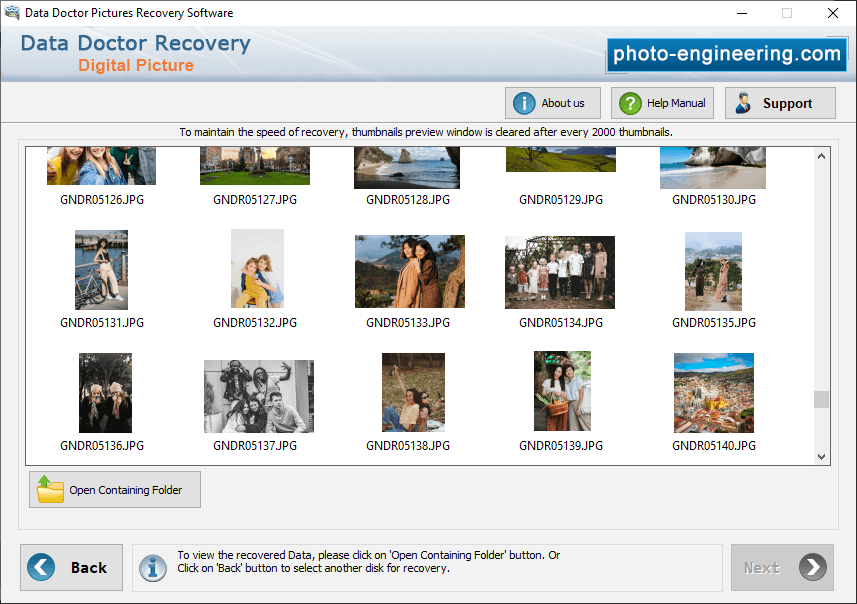Viewport: 857px width, 604px height.
Task: Click the info icon in the bottom message bar
Action: [x=152, y=568]
